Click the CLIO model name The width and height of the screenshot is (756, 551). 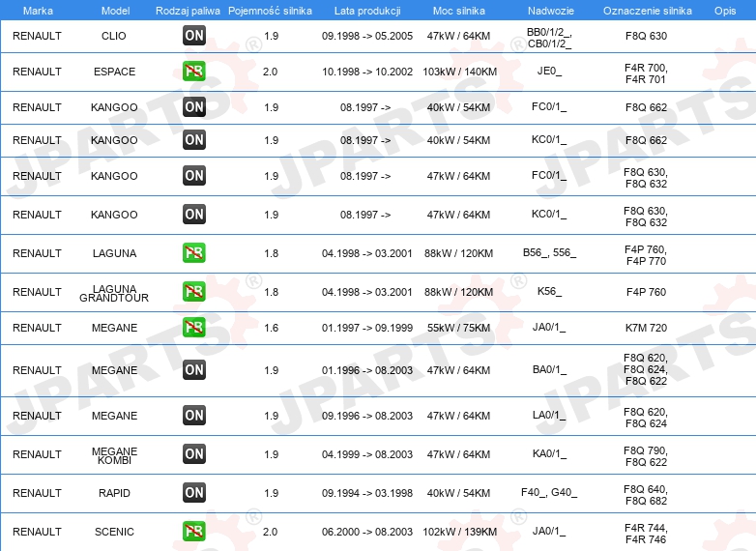pos(114,36)
